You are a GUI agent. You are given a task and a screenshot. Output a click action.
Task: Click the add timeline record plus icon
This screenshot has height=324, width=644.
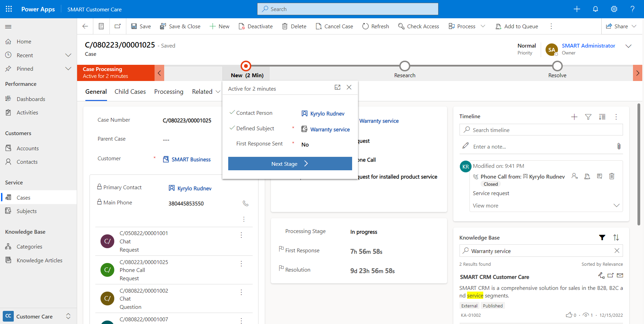pos(574,117)
